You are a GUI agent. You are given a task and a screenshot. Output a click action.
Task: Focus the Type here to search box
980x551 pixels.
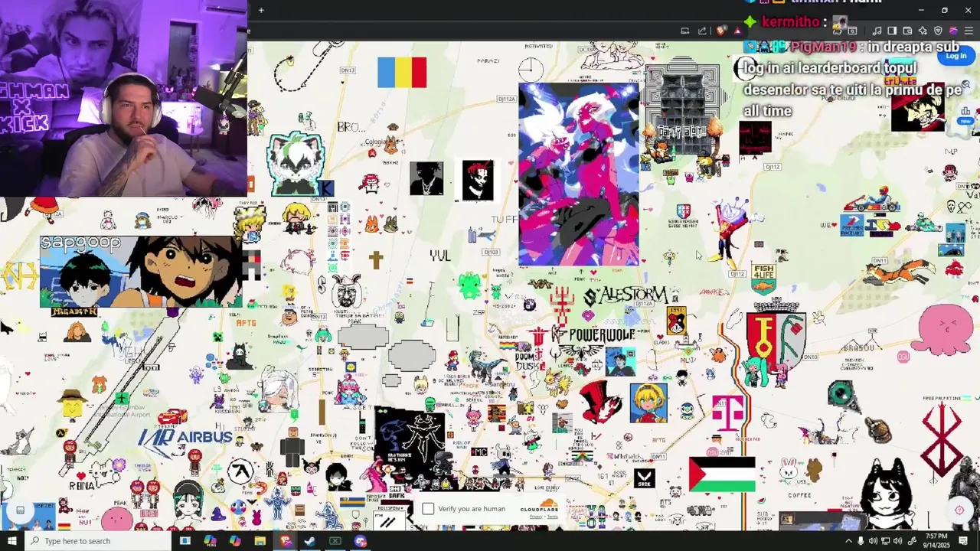coord(98,541)
